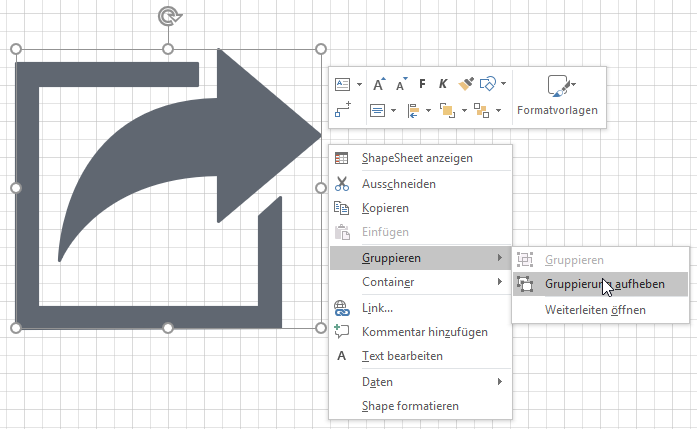Click the decrease font size icon
The height and width of the screenshot is (429, 697).
(x=401, y=84)
